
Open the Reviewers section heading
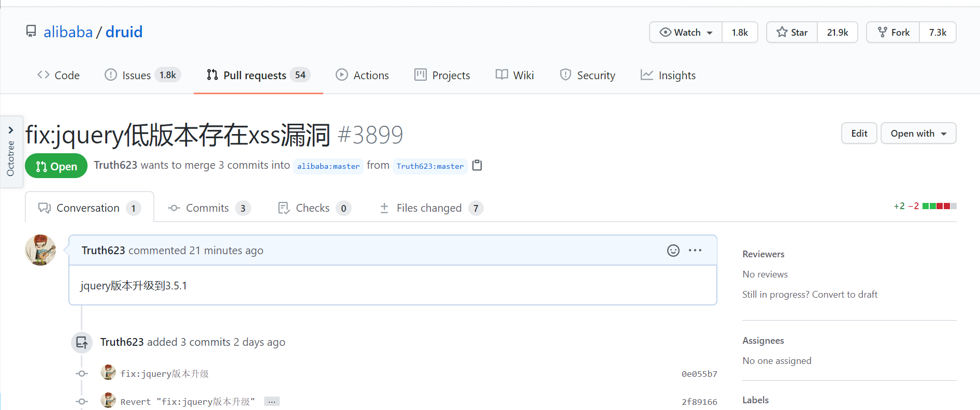(x=763, y=254)
